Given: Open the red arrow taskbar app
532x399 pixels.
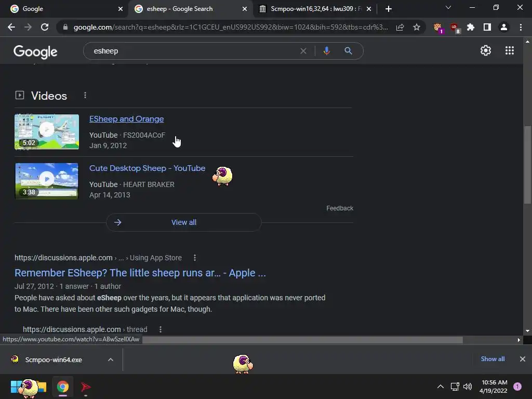Looking at the screenshot, I should click(86, 387).
